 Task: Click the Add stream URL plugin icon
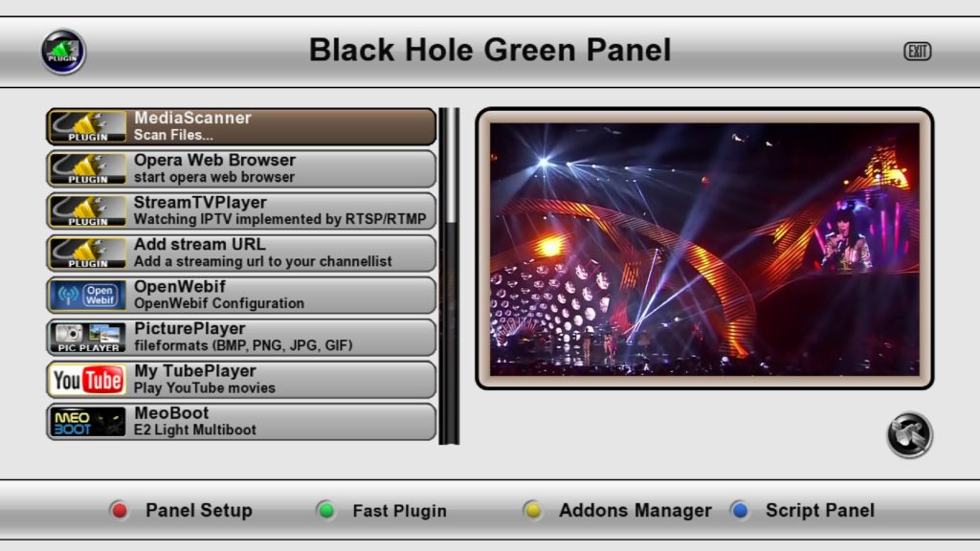pos(88,253)
